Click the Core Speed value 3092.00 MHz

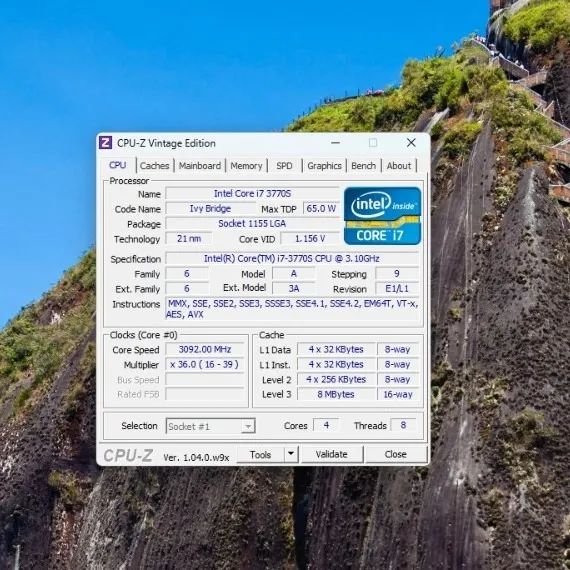click(205, 349)
